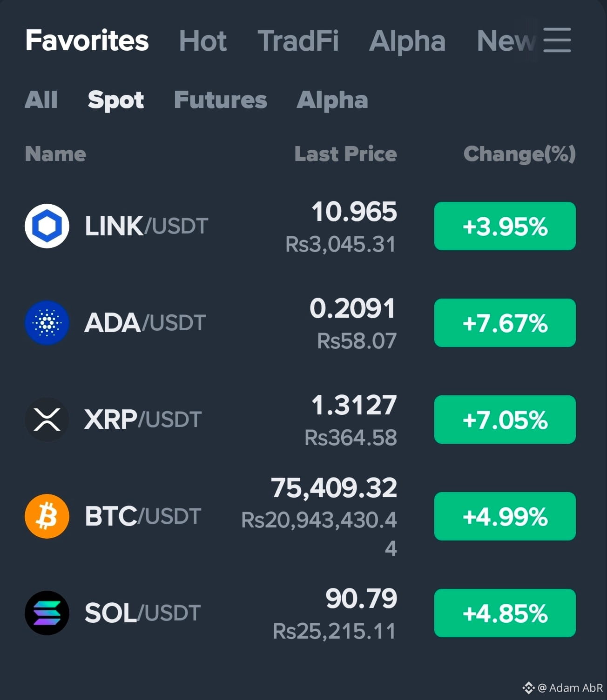Tap the Binance watermark logo icon
The image size is (607, 700).
528,688
